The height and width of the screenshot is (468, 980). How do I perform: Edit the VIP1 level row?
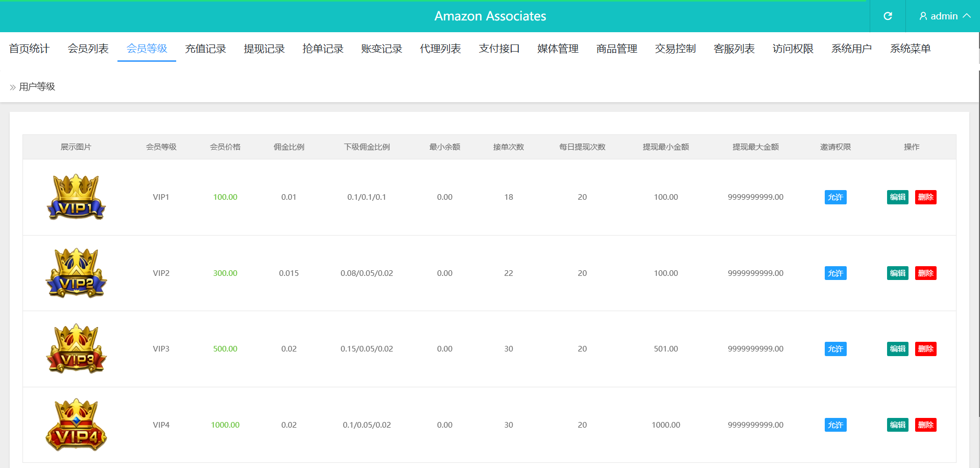[x=897, y=197]
